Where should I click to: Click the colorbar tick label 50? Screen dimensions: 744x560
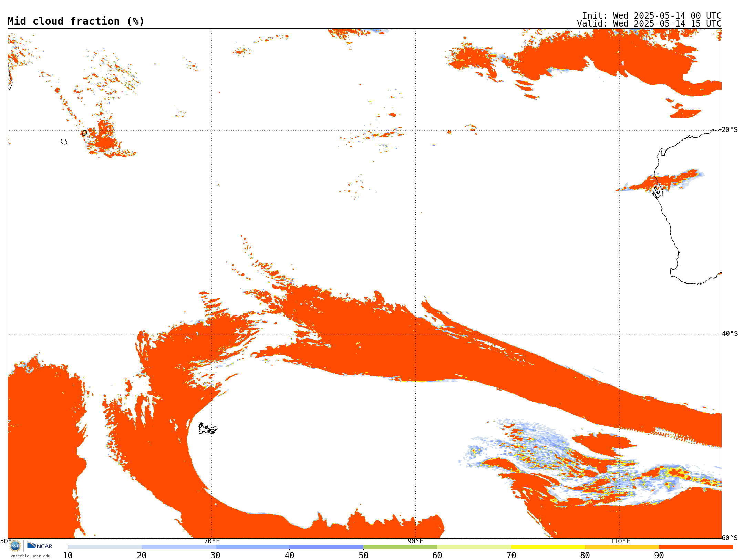[x=363, y=556]
